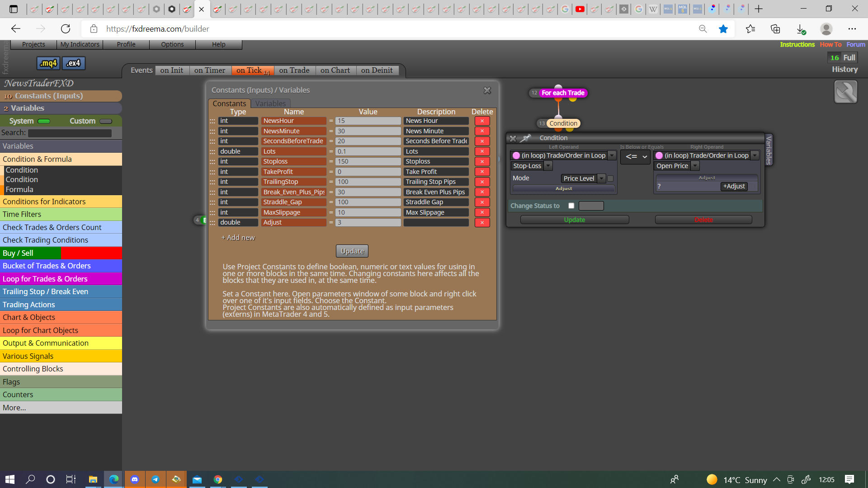Change the <= comparison operator dropdown

636,157
